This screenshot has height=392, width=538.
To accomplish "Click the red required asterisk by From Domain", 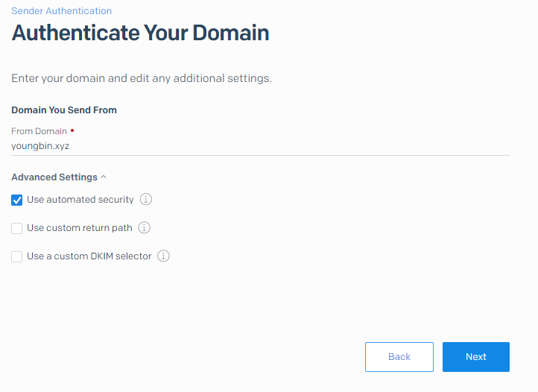I will pos(72,131).
